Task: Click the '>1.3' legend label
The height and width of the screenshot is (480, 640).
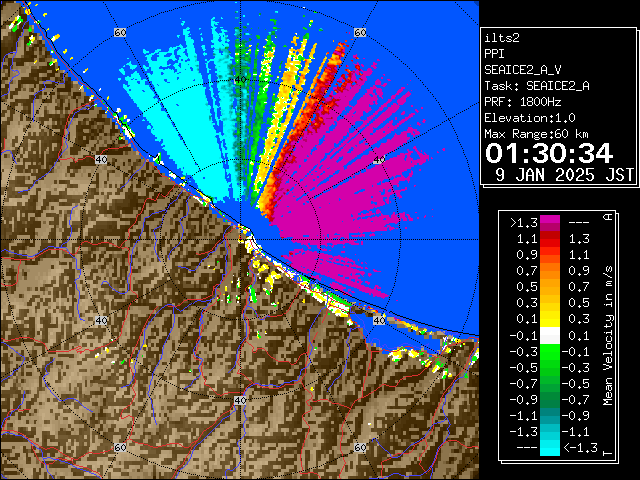Action: point(523,223)
